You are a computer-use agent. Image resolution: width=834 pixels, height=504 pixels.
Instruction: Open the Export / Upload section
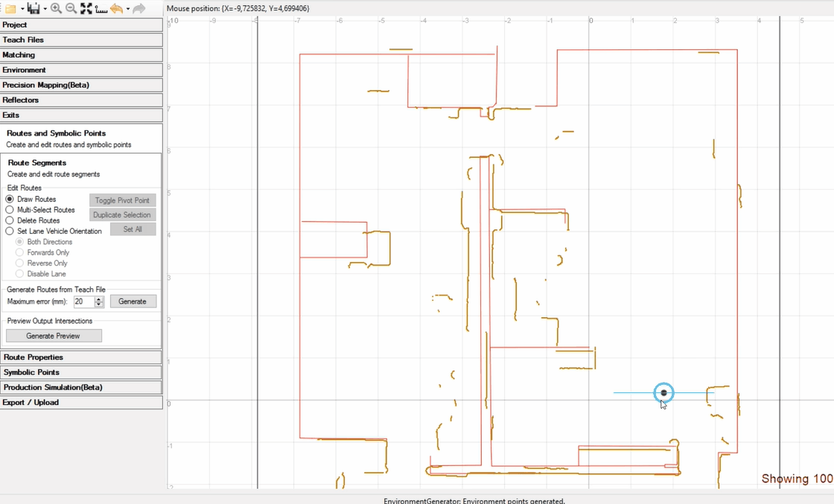pos(81,403)
